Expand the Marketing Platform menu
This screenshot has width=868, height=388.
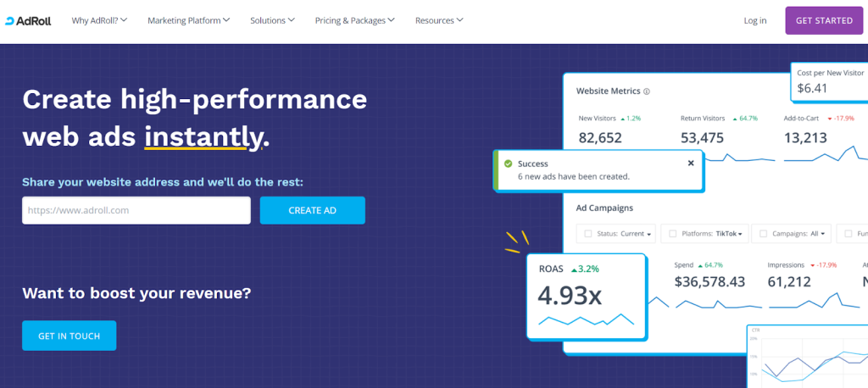189,20
